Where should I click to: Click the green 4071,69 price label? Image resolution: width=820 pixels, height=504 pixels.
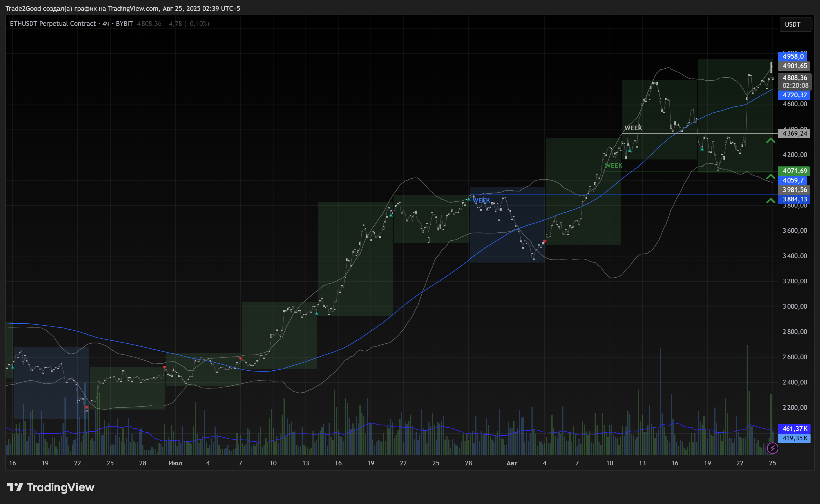point(794,171)
